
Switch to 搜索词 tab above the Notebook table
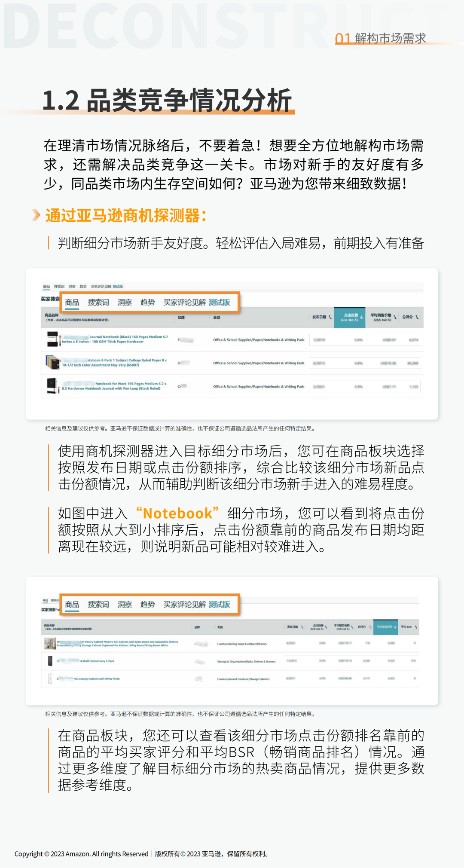[x=98, y=303]
